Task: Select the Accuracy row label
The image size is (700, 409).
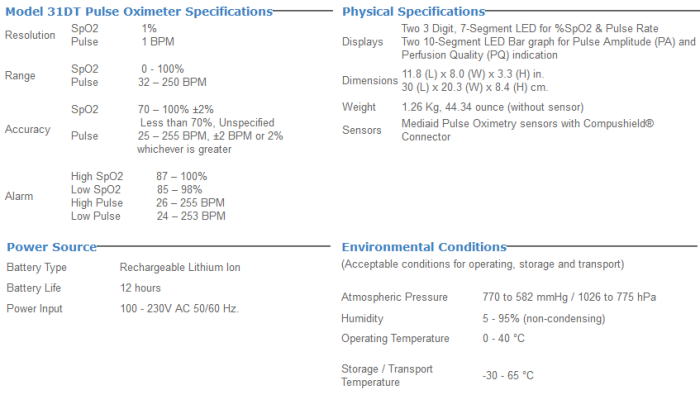Action: [27, 130]
